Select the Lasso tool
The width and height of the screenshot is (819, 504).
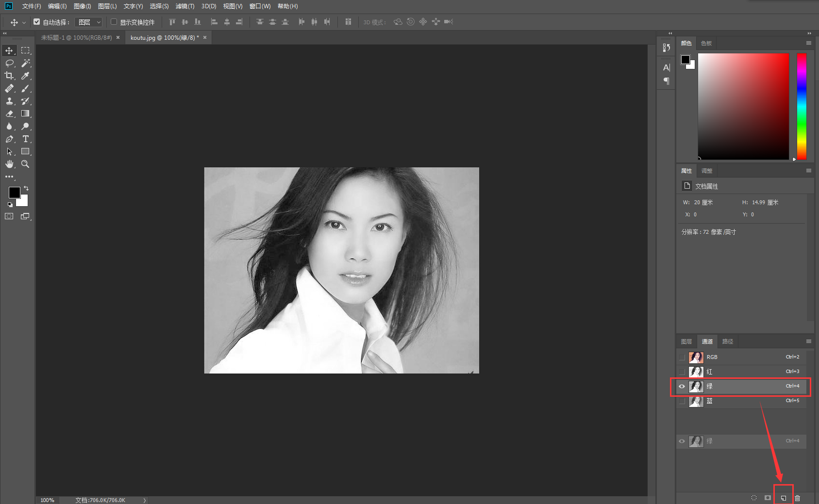(9, 63)
